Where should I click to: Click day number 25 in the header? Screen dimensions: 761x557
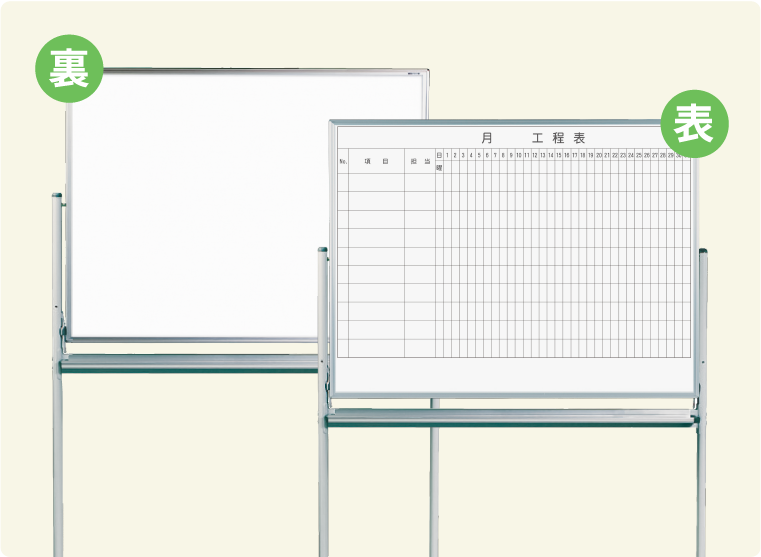(x=639, y=155)
